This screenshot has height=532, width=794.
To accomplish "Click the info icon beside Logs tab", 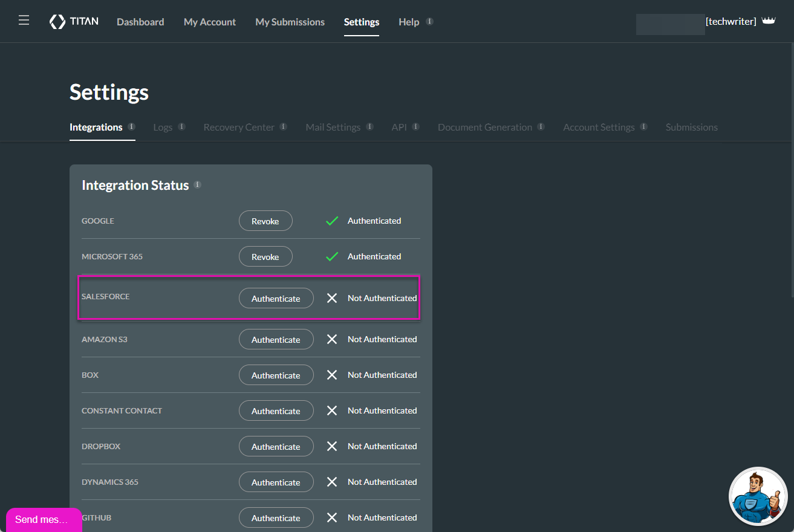I will point(181,126).
